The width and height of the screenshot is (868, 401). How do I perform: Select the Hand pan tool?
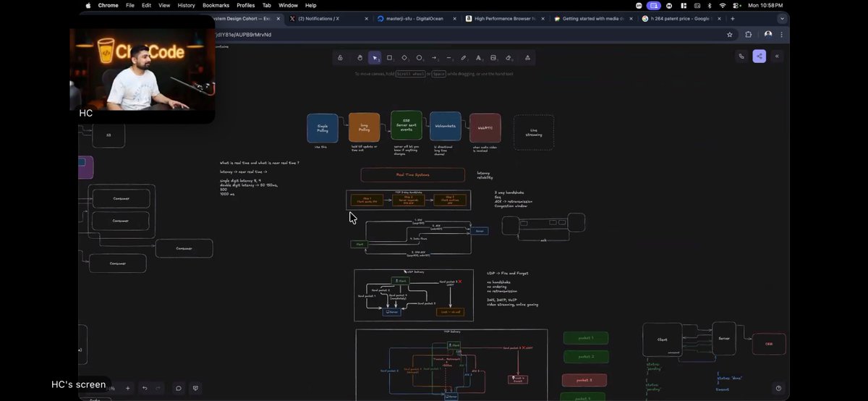359,57
